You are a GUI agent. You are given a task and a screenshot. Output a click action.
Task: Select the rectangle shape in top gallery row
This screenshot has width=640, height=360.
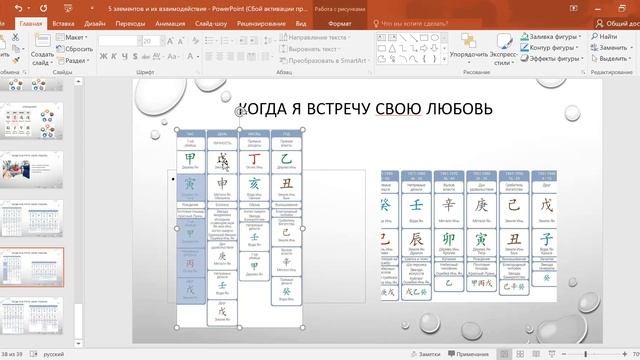424,38
